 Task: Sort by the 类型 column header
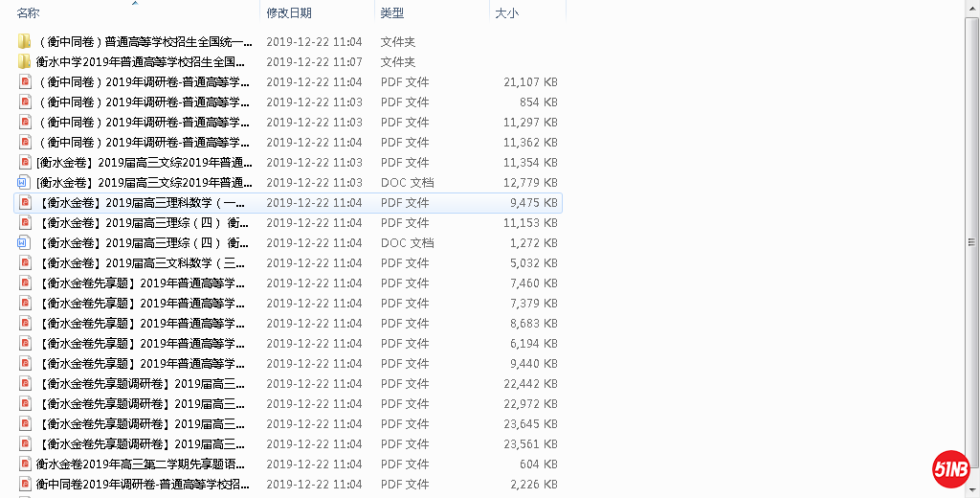point(392,13)
